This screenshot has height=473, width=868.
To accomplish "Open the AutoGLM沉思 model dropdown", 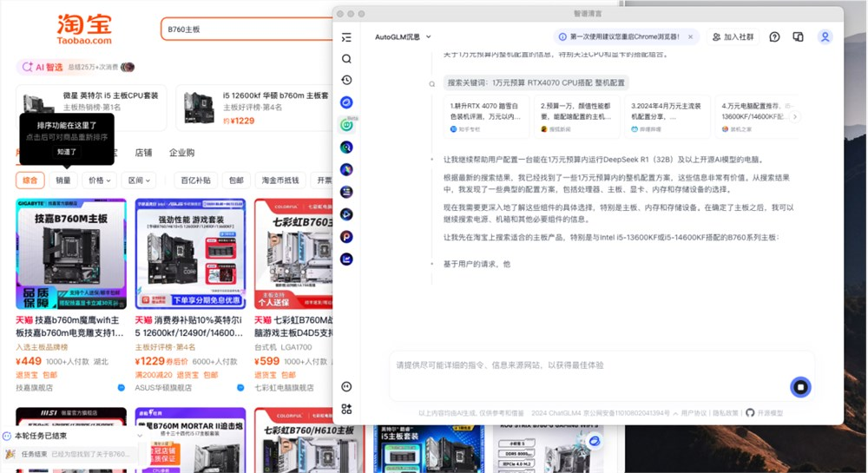I will 403,37.
